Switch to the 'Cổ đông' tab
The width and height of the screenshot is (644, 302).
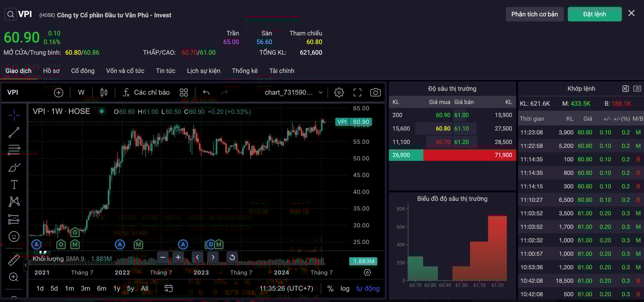pyautogui.click(x=83, y=71)
